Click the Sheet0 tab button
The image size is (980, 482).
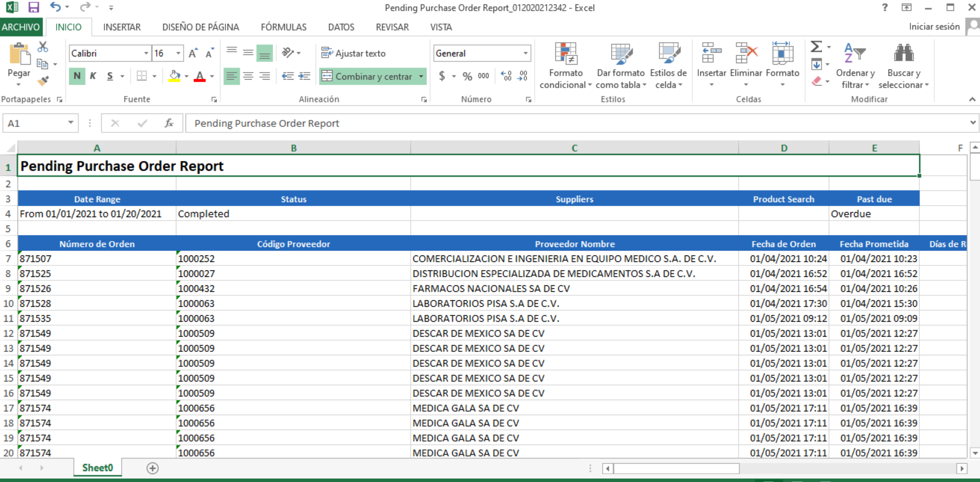pyautogui.click(x=97, y=467)
